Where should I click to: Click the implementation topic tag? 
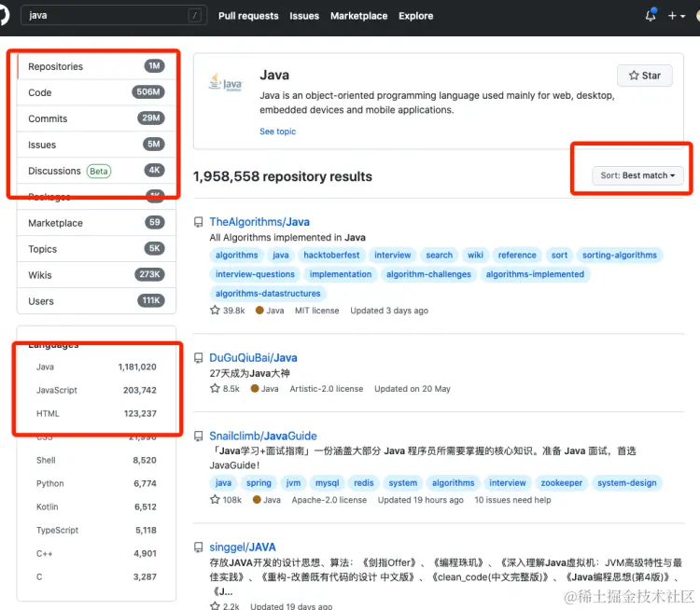pos(340,274)
